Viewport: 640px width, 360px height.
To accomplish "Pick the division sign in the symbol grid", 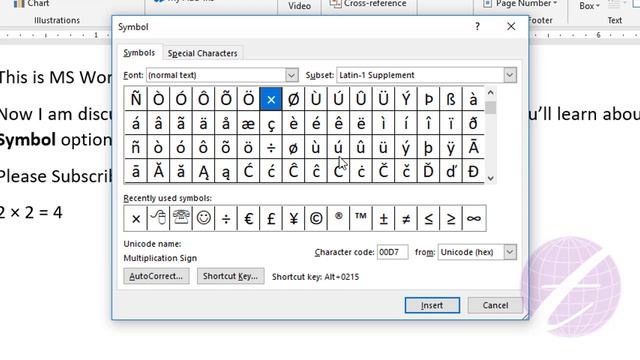I will click(271, 147).
